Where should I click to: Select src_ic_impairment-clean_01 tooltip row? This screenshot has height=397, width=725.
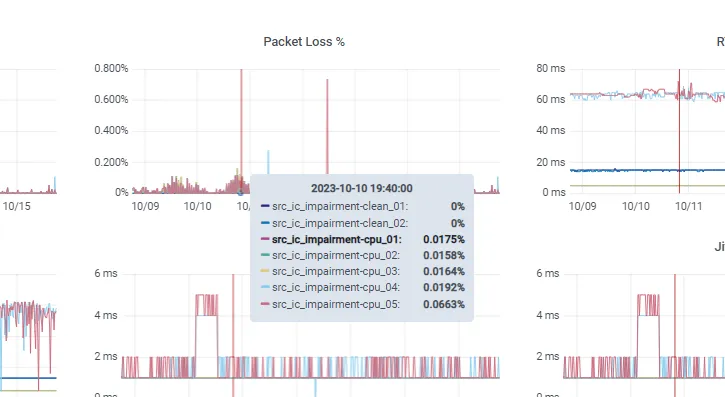[x=362, y=206]
